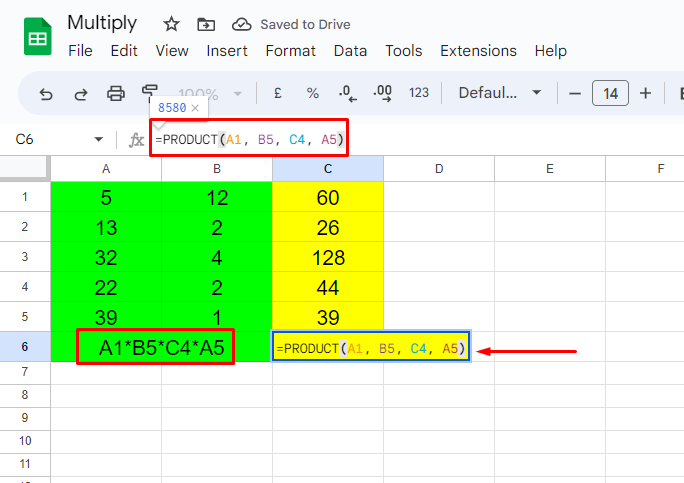Select column C header
684x483 pixels.
[328, 169]
